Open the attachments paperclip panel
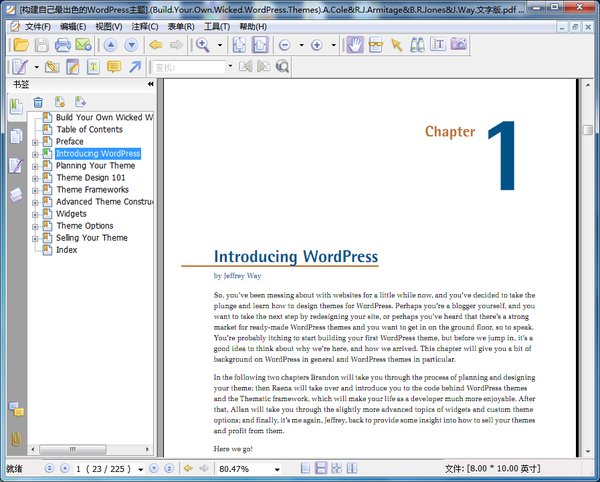Viewport: 600px width, 482px height. (16, 439)
